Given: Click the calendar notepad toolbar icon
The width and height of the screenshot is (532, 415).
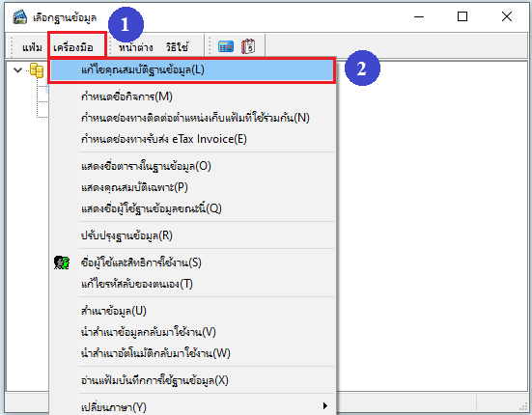Looking at the screenshot, I should point(248,46).
